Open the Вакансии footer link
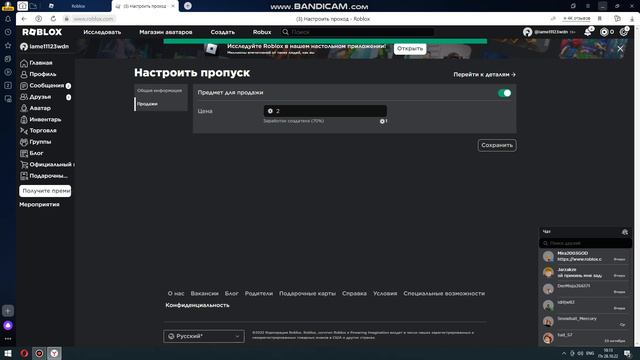Viewport: 640px width, 360px height. tap(204, 293)
